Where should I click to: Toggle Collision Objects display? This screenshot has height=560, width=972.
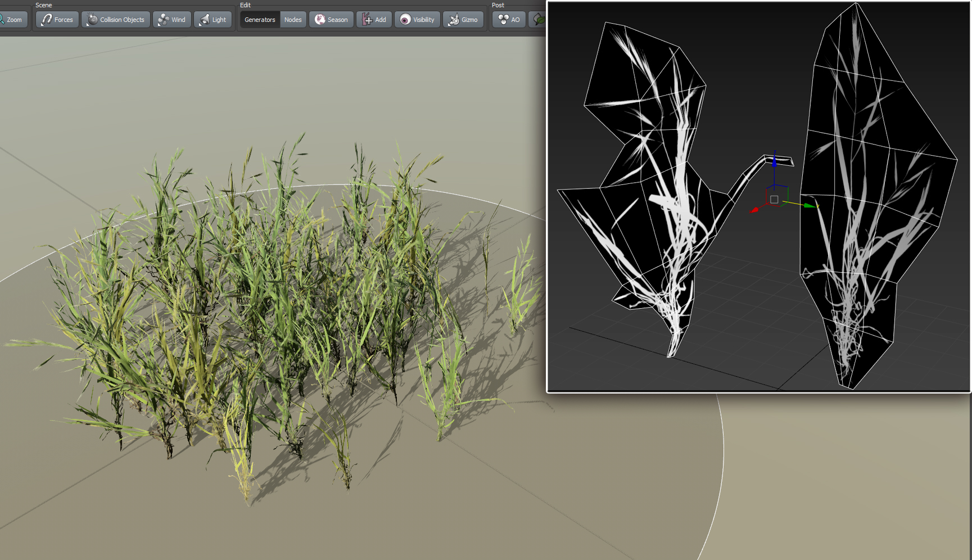116,20
